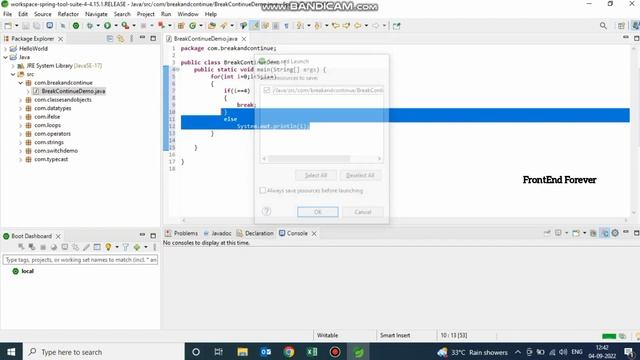Click OK in the Save and Launch dialog
This screenshot has height=360, width=640.
318,212
